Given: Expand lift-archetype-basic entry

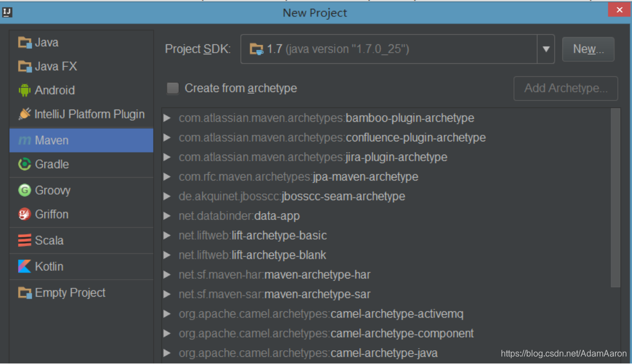Looking at the screenshot, I should click(167, 236).
